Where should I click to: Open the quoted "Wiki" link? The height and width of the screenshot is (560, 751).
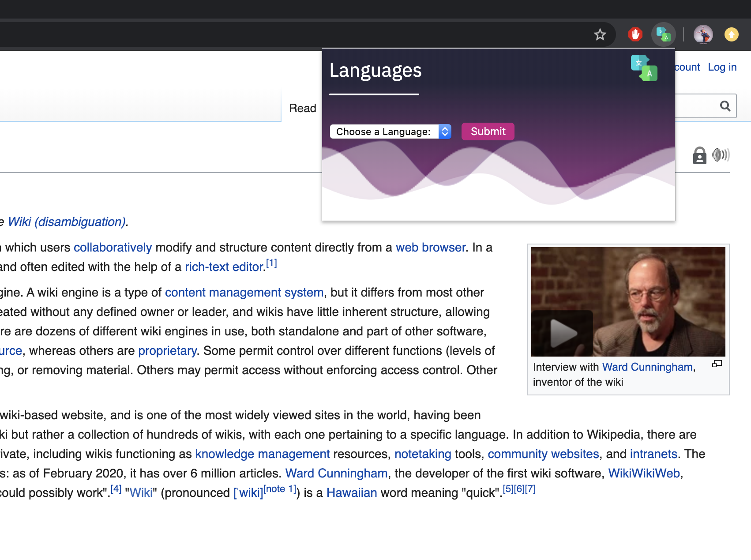[141, 493]
